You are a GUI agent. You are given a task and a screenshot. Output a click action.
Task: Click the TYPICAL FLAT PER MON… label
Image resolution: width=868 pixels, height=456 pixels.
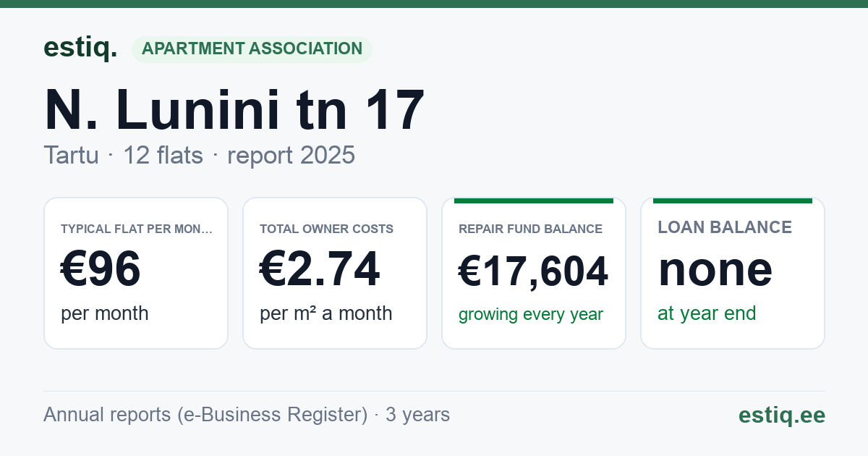(137, 229)
